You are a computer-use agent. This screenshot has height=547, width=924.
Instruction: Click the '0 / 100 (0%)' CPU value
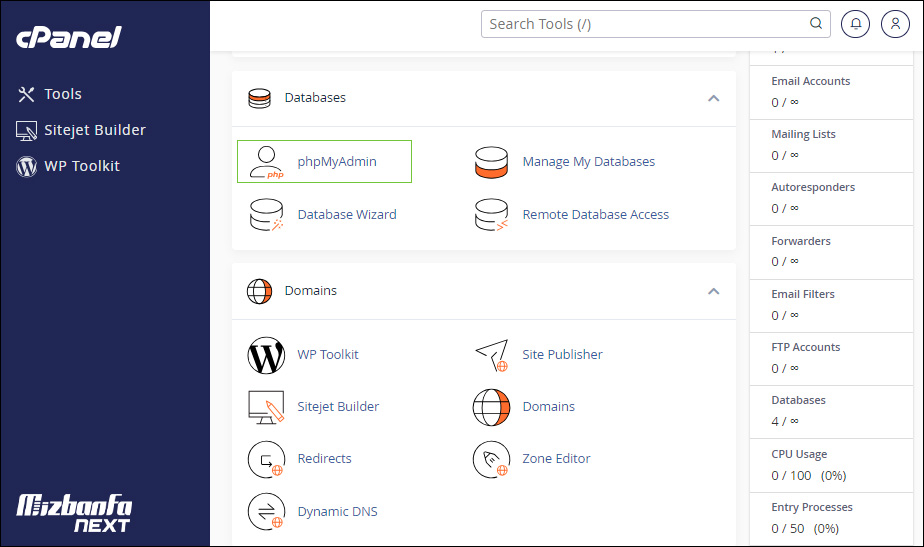(808, 476)
